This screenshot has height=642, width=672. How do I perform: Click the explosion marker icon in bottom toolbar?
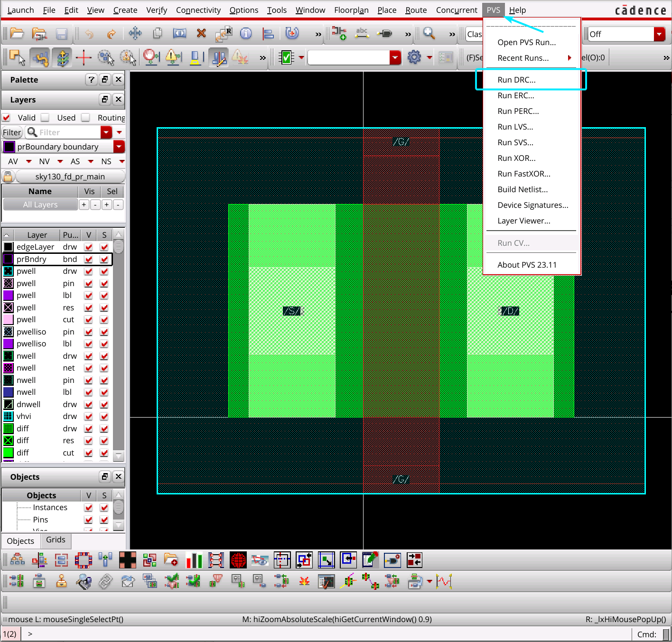(304, 581)
